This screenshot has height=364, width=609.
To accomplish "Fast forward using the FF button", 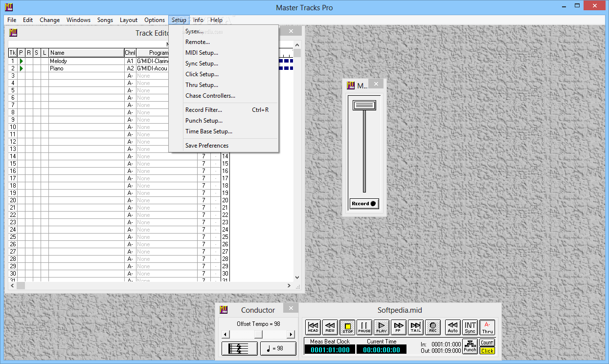I will (x=399, y=327).
